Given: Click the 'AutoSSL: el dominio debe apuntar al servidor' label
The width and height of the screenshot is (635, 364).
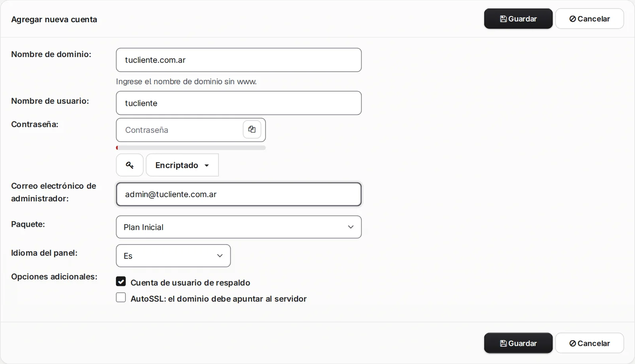Looking at the screenshot, I should point(219,299).
